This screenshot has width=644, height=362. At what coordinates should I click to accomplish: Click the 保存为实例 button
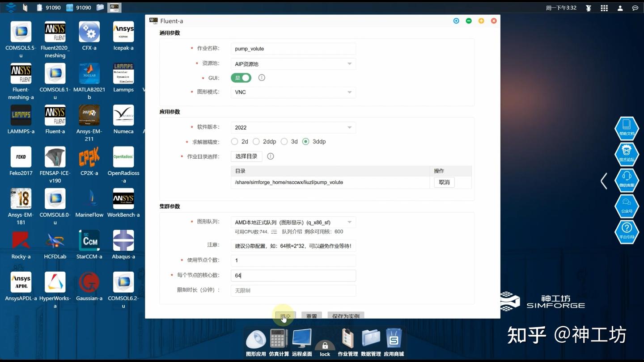coord(346,316)
